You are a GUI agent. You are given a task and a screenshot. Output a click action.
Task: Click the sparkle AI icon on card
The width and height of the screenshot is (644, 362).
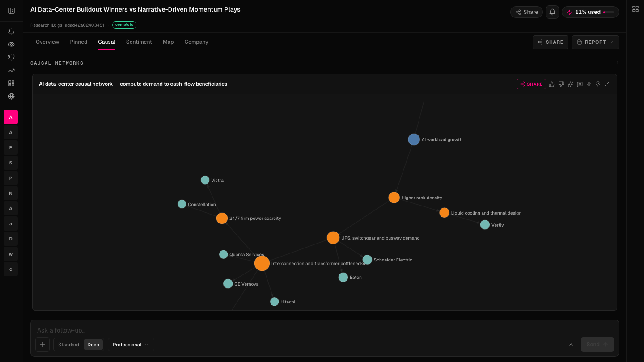570,84
